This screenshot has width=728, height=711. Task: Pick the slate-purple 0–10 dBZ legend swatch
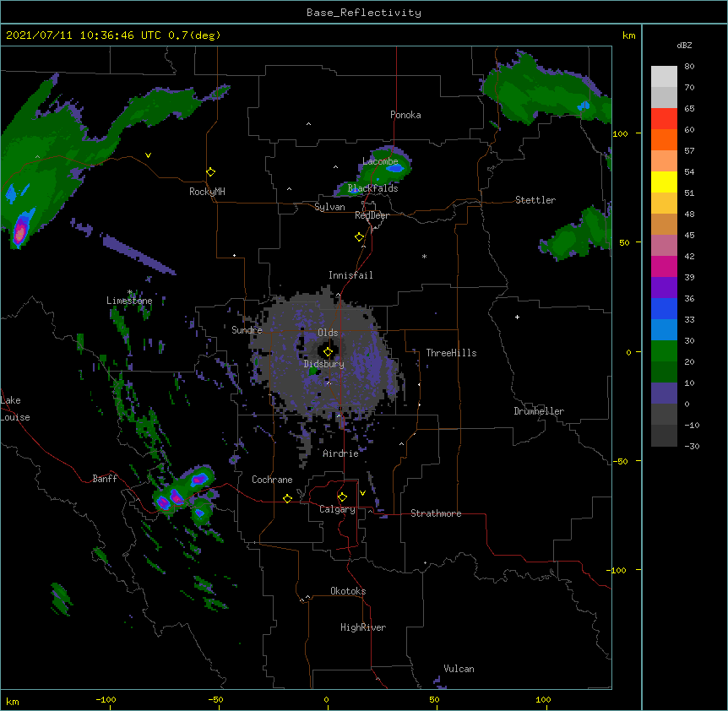click(664, 393)
